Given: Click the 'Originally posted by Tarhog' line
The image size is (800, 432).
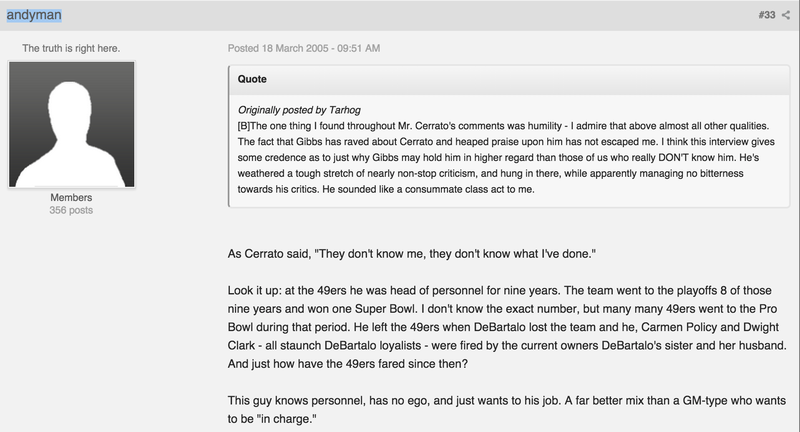Looking at the screenshot, I should point(299,110).
